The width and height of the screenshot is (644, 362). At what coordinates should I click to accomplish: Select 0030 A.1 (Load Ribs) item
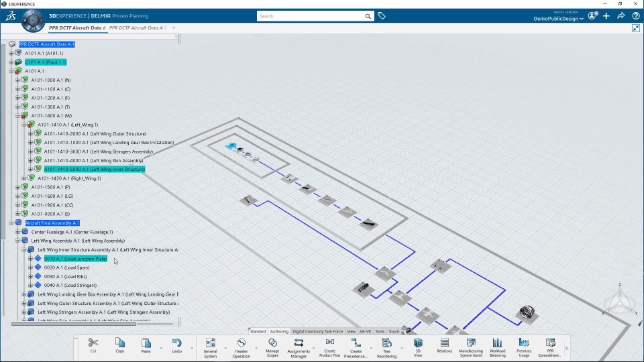[65, 277]
